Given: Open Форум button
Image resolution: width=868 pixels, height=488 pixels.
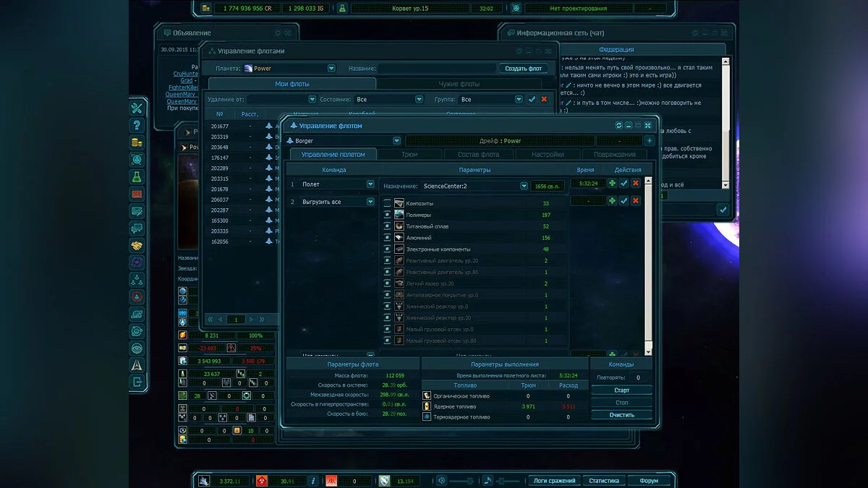Looking at the screenshot, I should 649,480.
